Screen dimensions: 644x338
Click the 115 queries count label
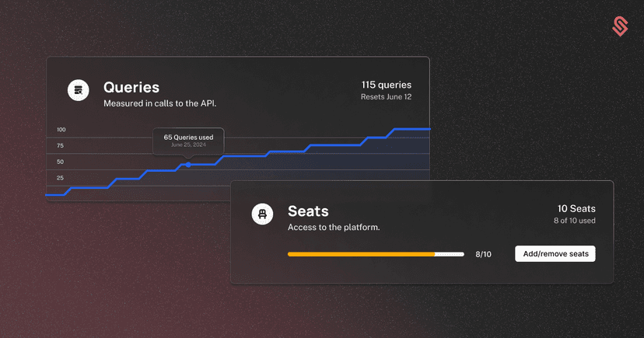[386, 85]
